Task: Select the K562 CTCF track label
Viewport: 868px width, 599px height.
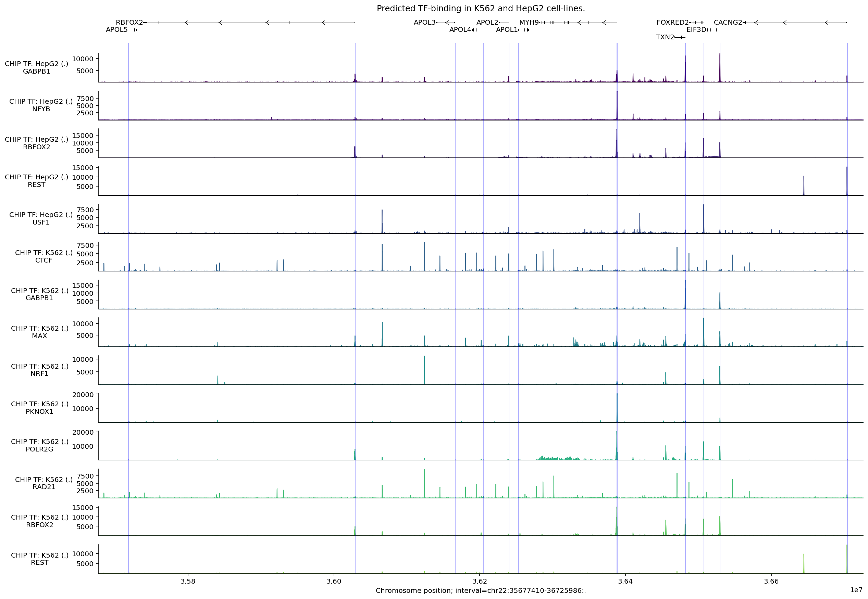Action: [44, 256]
